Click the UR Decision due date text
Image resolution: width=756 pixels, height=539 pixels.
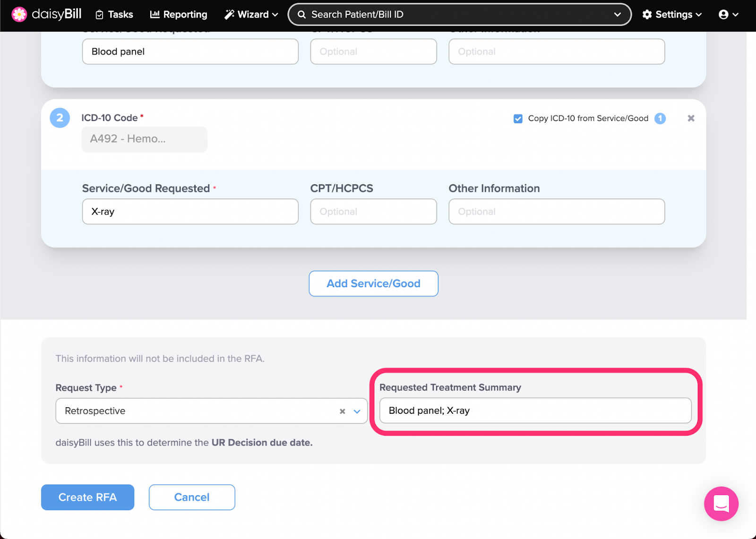[x=262, y=443]
